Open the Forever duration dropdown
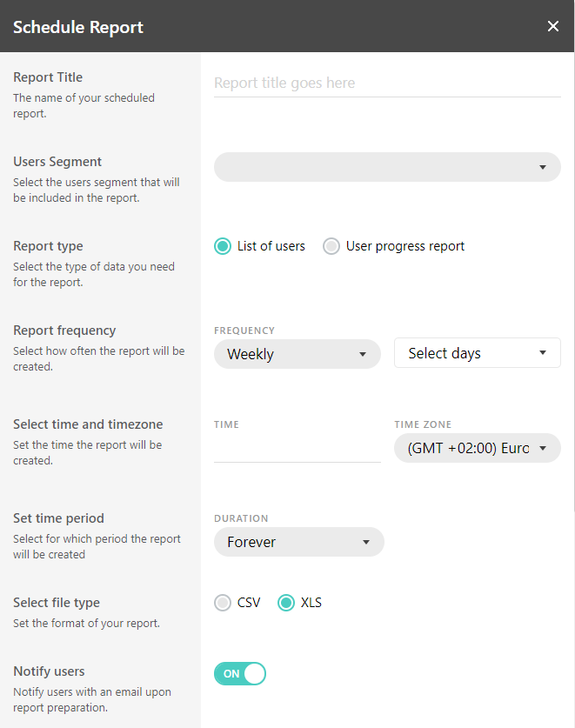Screen dimensions: 575x728 click(287, 542)
